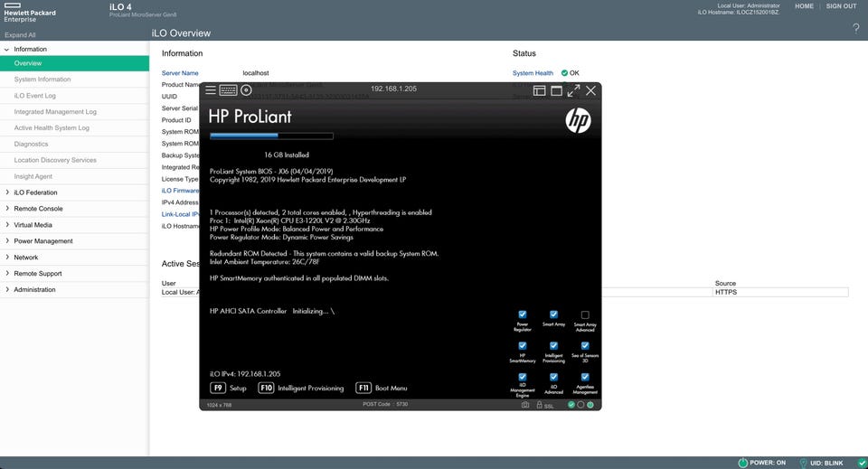This screenshot has height=469, width=868.
Task: Toggle the Smart Array checkbox
Action: [x=553, y=314]
